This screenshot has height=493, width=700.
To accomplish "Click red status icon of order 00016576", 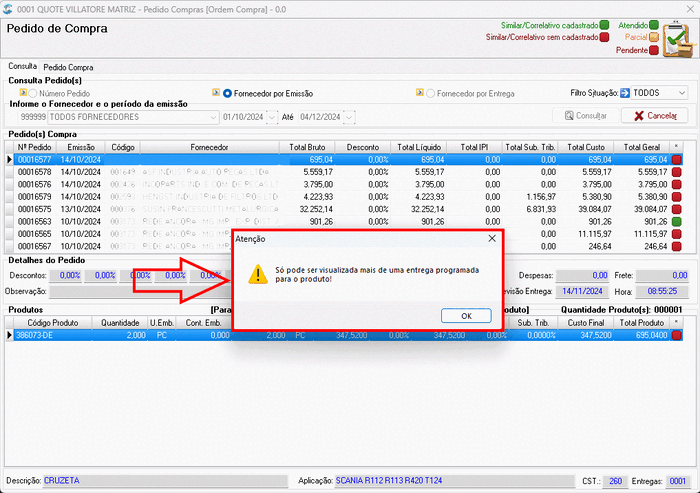I will [x=676, y=184].
